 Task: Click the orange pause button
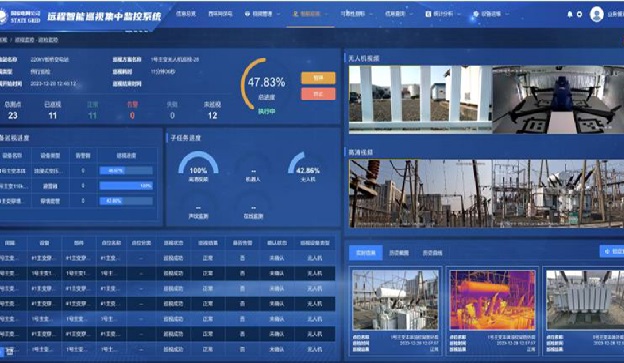[x=318, y=78]
